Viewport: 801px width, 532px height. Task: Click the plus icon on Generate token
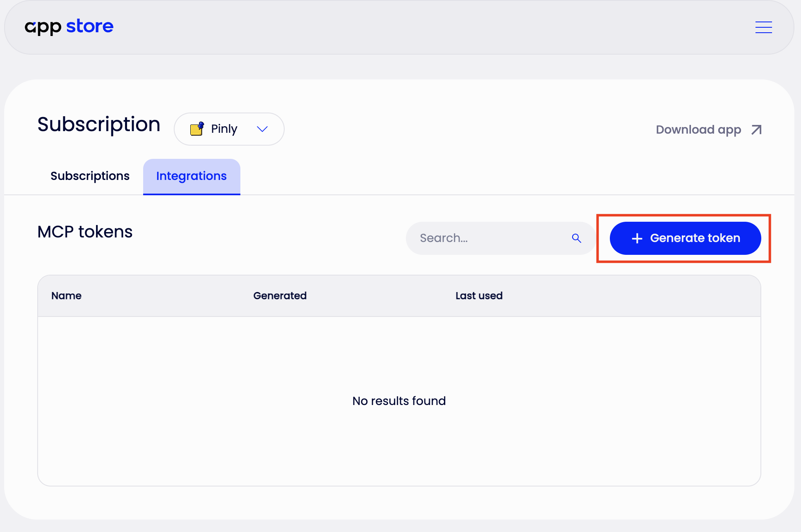tap(637, 238)
